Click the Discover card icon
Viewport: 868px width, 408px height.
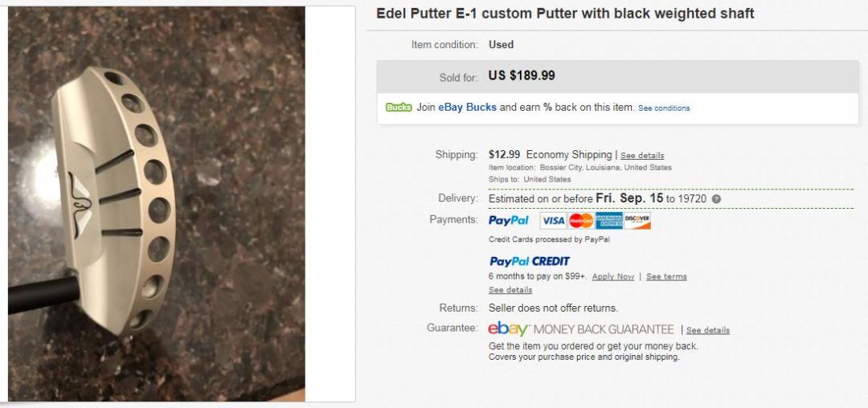[x=637, y=221]
